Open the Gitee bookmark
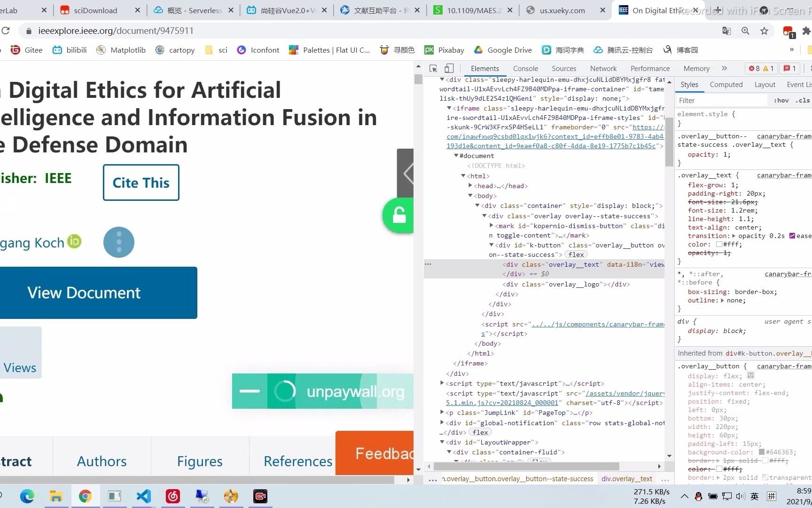 pos(26,50)
